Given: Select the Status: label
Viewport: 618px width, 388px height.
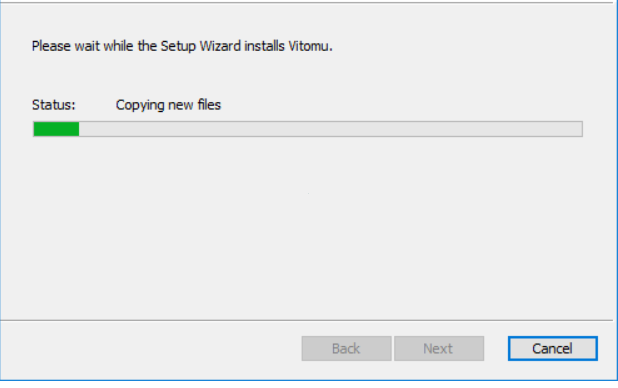Looking at the screenshot, I should pos(54,105).
